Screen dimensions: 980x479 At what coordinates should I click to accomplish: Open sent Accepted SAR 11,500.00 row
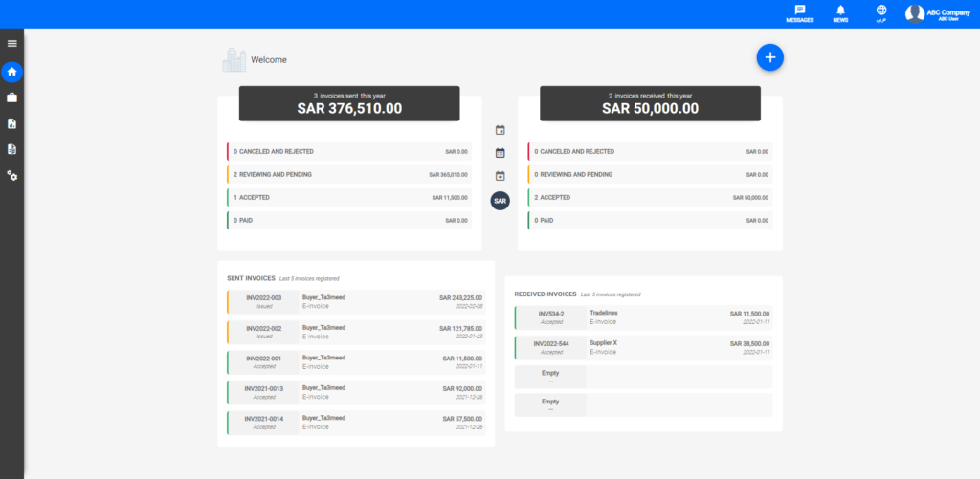(349, 197)
